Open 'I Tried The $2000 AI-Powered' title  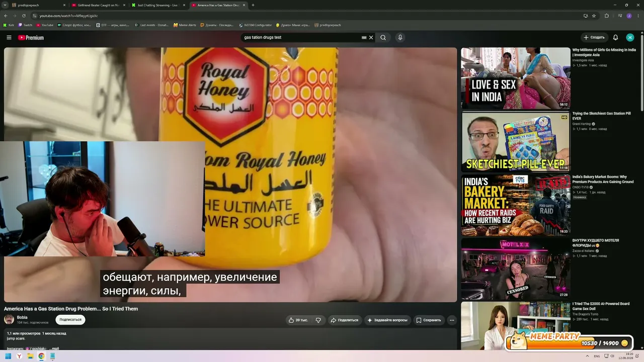click(601, 306)
